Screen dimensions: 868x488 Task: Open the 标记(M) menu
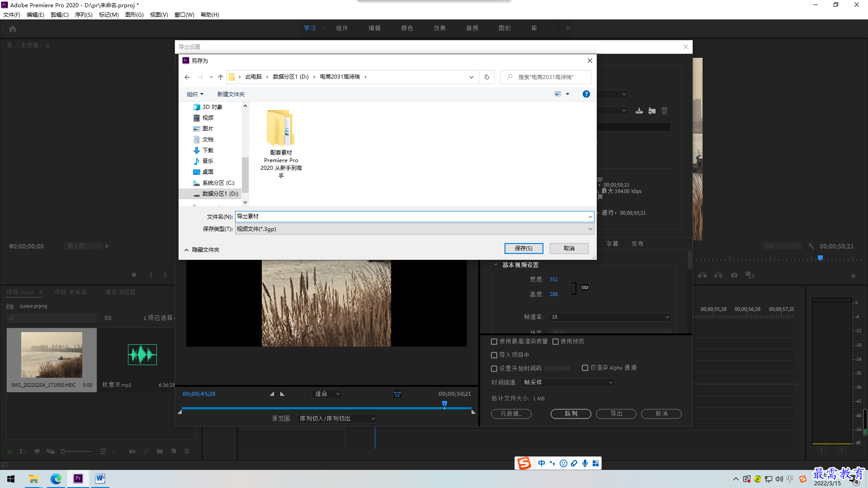(x=109, y=15)
